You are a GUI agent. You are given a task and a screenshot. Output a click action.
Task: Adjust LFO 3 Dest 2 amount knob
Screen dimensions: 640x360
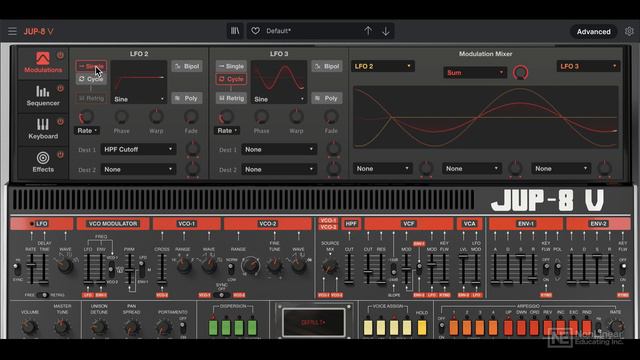tap(333, 169)
